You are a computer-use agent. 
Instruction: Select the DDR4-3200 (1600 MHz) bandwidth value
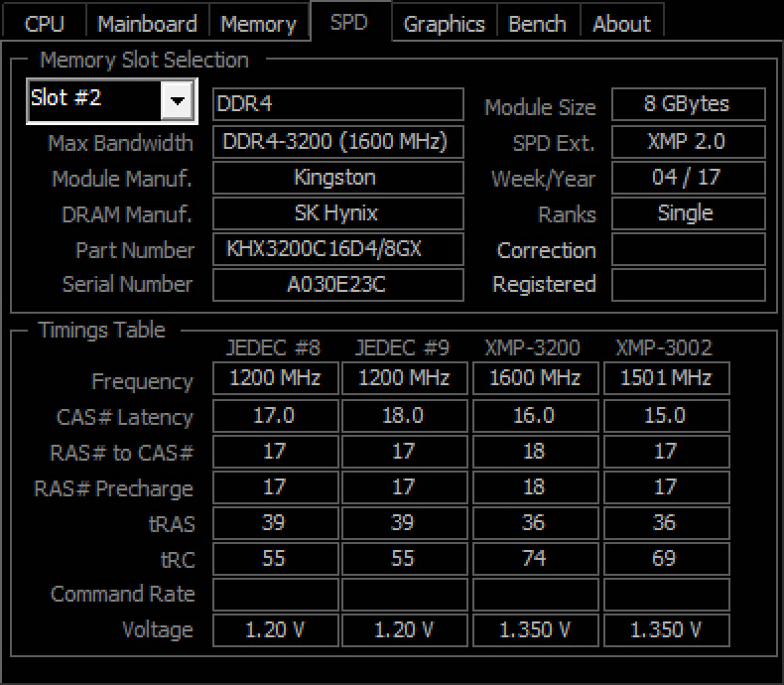338,142
